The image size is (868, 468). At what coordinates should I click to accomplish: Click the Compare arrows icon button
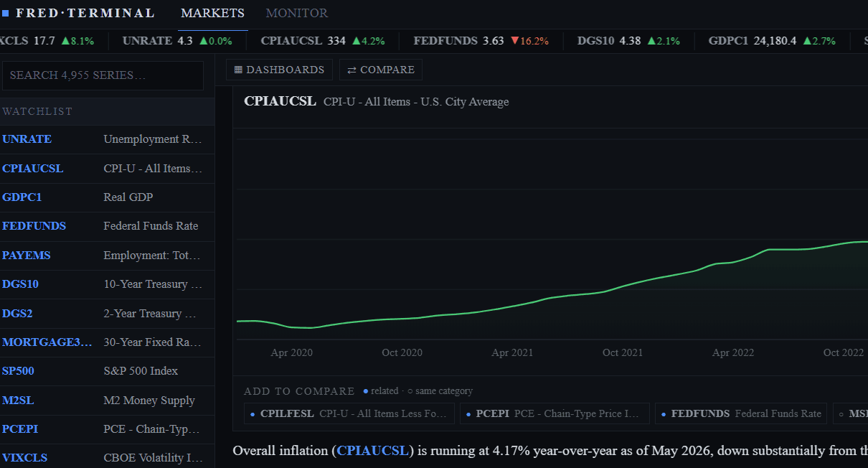click(352, 70)
